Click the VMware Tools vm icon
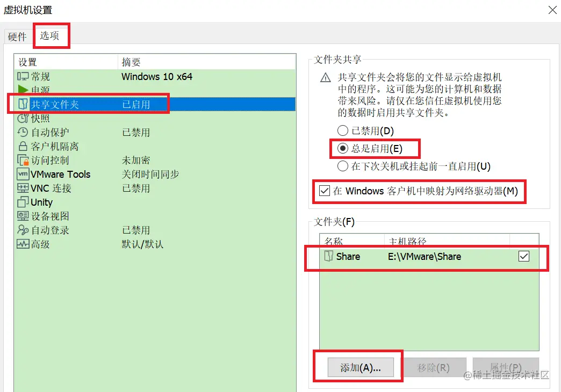561x392 pixels. point(23,174)
